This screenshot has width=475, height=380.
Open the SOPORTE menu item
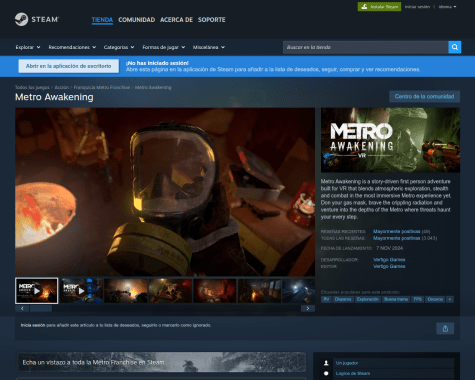click(212, 20)
